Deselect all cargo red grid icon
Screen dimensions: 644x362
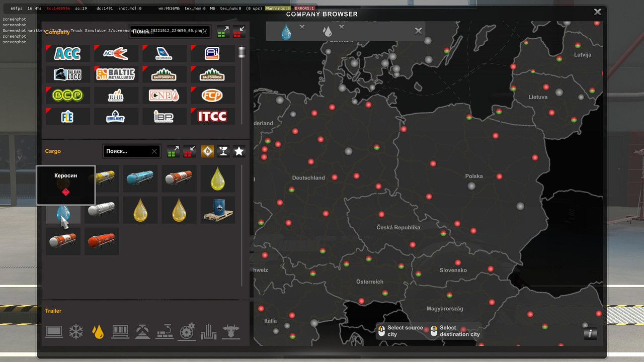click(190, 151)
